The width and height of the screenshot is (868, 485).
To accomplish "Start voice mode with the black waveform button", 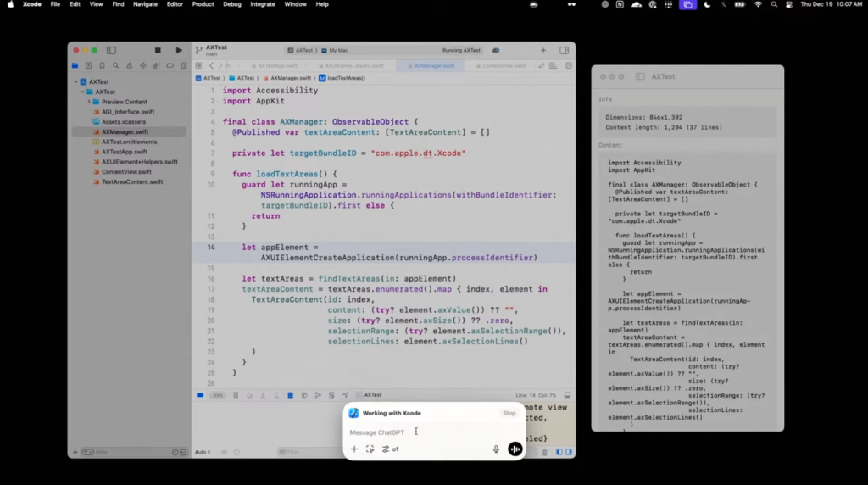I will (x=515, y=449).
